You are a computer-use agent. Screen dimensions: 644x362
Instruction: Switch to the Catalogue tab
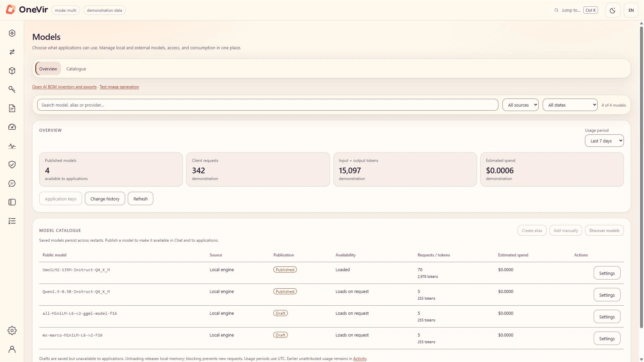pos(76,69)
